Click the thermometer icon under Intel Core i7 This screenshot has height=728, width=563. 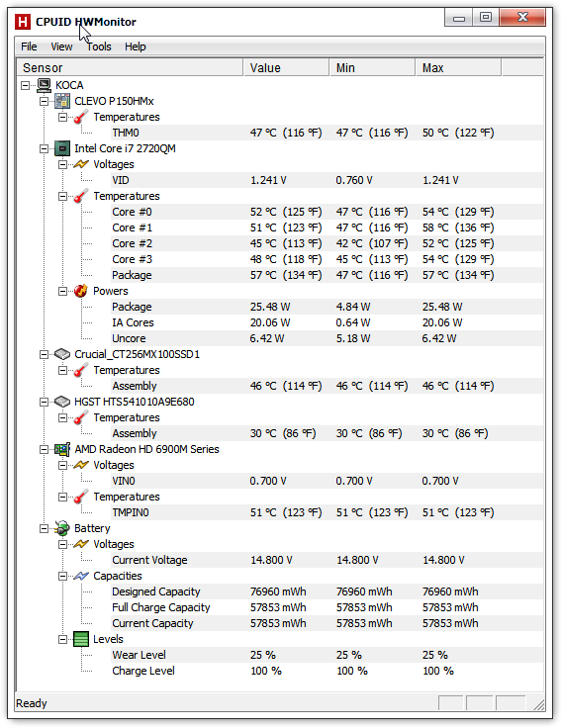pos(81,196)
